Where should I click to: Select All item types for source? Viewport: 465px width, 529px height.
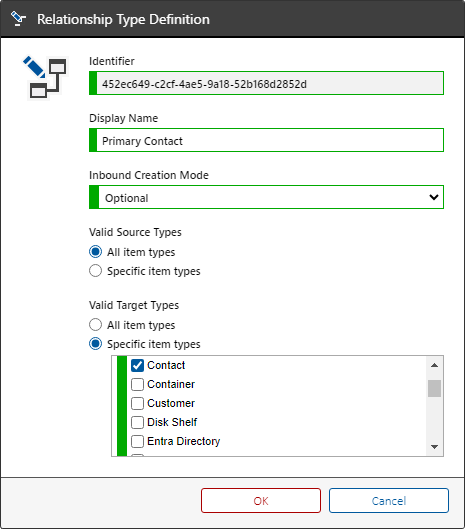point(95,252)
